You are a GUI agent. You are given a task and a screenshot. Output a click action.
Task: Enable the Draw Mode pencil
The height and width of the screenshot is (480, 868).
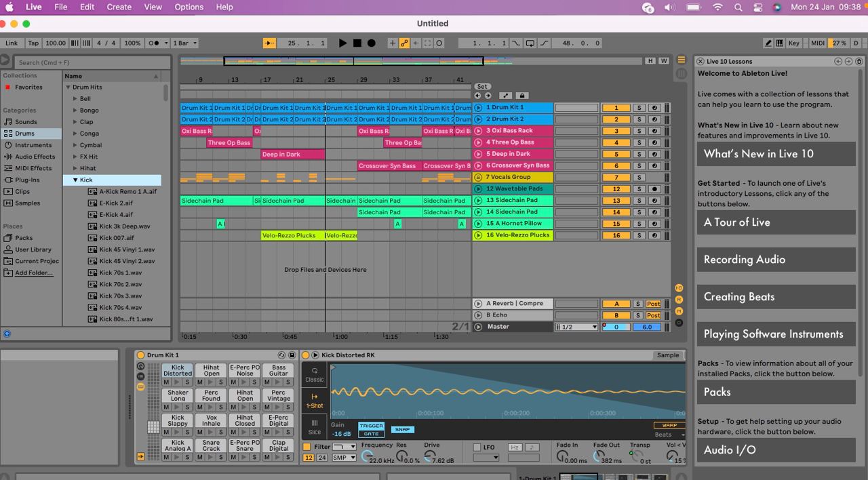[768, 43]
